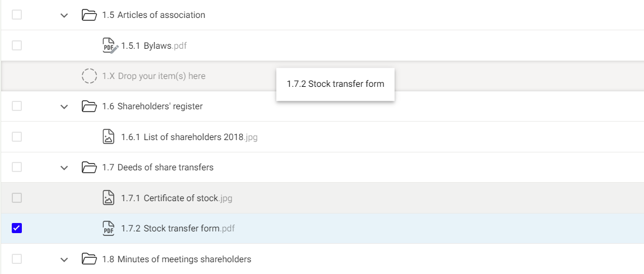Tick the Certificate of stock checkbox

pyautogui.click(x=17, y=198)
